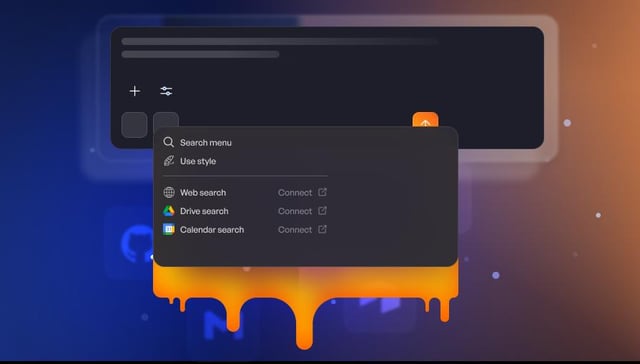
Task: Click the orange send arrow button
Action: click(425, 120)
